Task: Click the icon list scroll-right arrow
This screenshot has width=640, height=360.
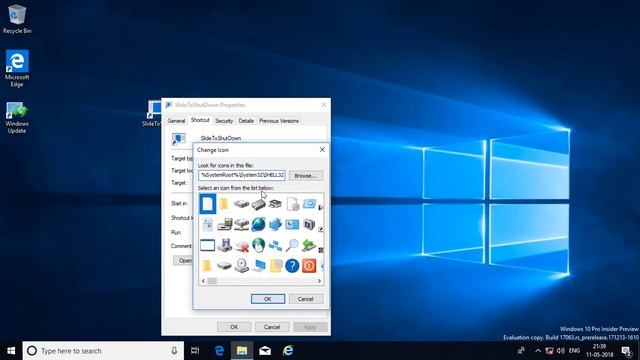Action: click(x=319, y=281)
